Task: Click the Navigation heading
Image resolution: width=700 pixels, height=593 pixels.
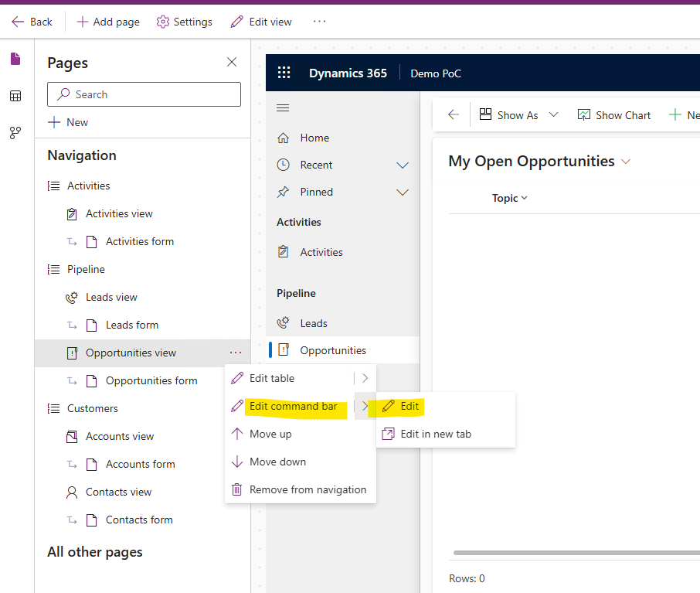Action: [82, 155]
